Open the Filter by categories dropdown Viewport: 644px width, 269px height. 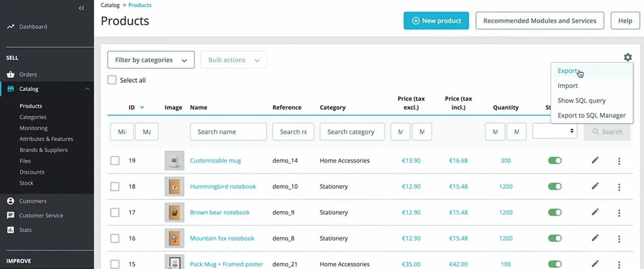click(x=151, y=60)
